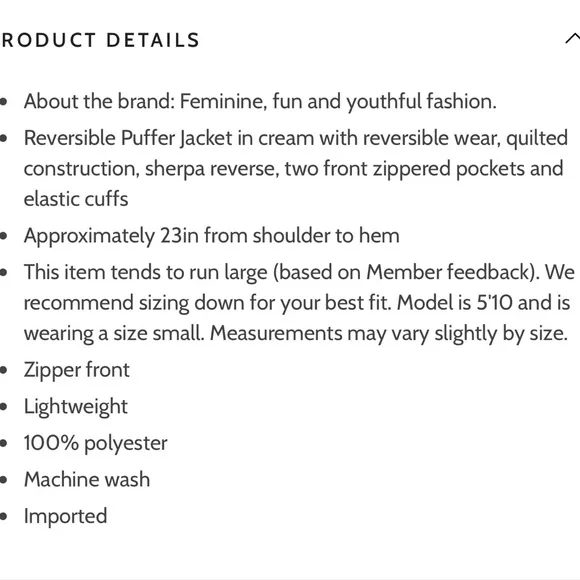Click the 'Imported' bullet

coord(65,516)
